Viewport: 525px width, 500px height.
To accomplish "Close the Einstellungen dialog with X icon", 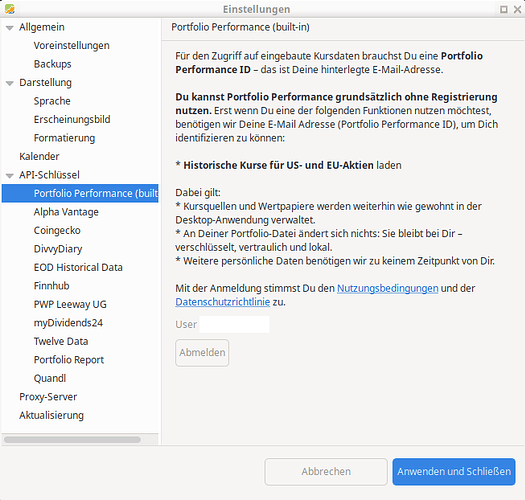I will pyautogui.click(x=518, y=9).
